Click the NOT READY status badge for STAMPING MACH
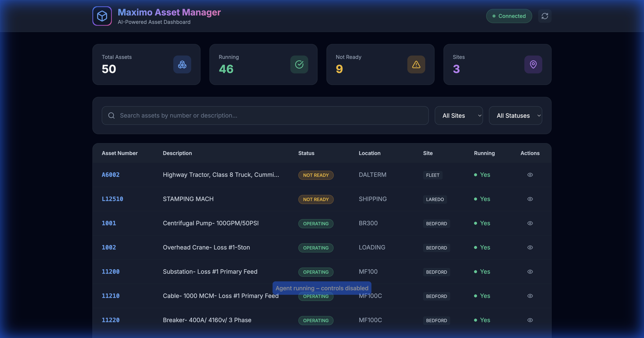644x338 pixels. point(316,199)
